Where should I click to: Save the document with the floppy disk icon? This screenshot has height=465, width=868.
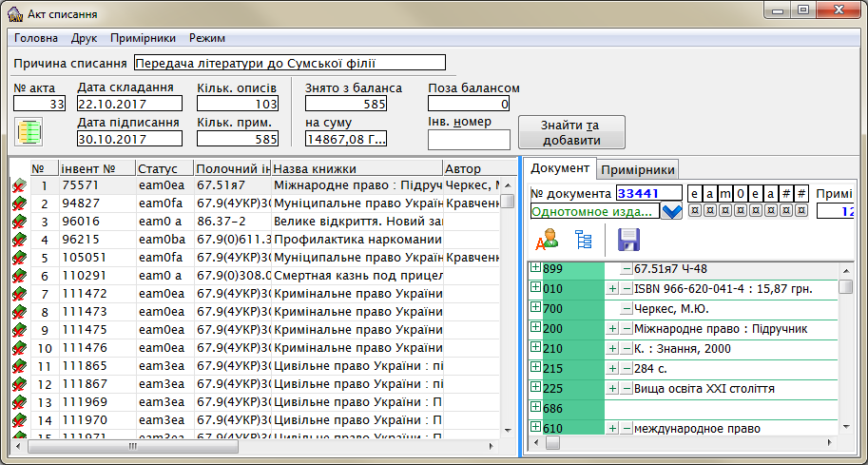[x=628, y=240]
